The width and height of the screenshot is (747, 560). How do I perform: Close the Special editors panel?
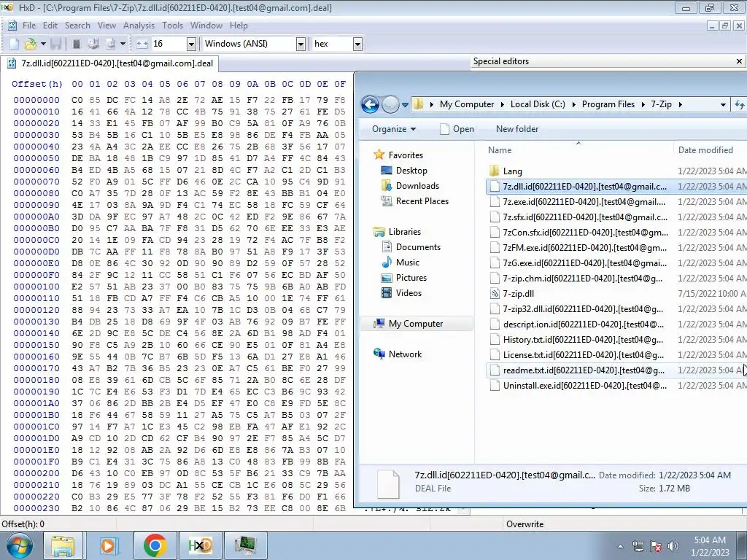pos(739,61)
